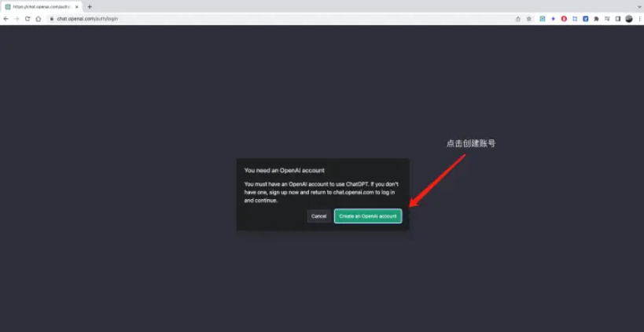Image resolution: width=644 pixels, height=332 pixels.
Task: Bookmark this page with star icon
Action: [529, 19]
